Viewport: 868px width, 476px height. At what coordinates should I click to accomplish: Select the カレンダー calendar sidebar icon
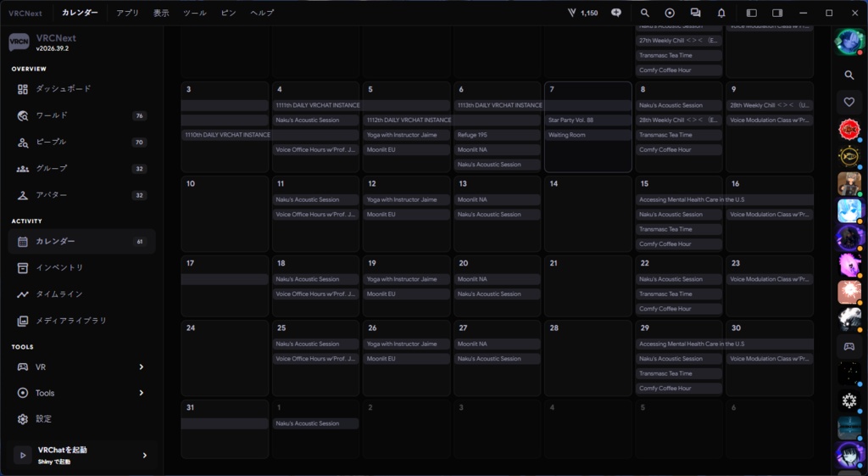[x=23, y=242]
